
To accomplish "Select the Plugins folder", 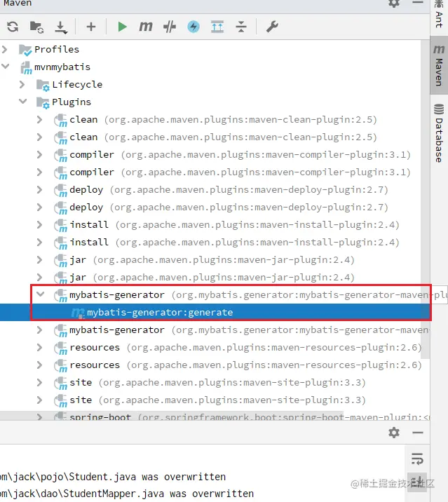I will (72, 102).
